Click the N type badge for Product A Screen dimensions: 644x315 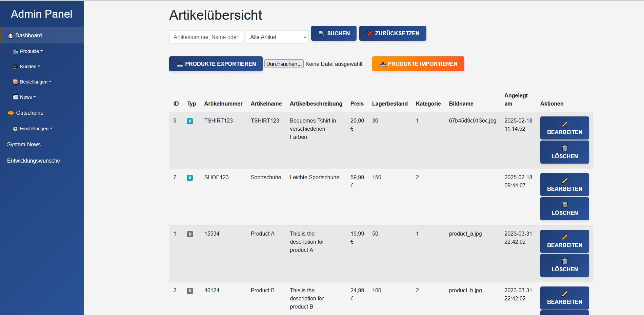tap(190, 234)
